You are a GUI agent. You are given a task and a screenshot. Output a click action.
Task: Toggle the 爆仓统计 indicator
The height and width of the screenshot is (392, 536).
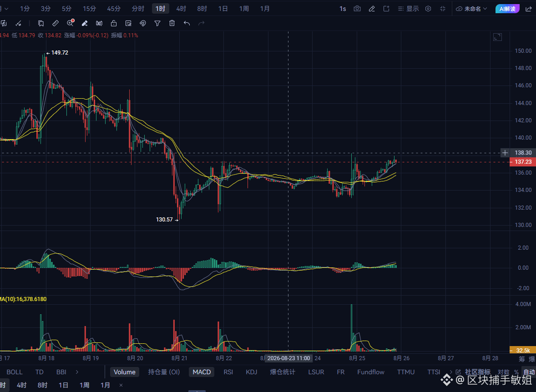pyautogui.click(x=283, y=372)
